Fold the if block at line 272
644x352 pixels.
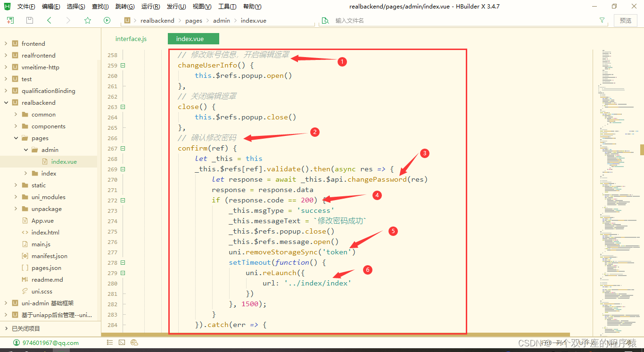point(123,200)
